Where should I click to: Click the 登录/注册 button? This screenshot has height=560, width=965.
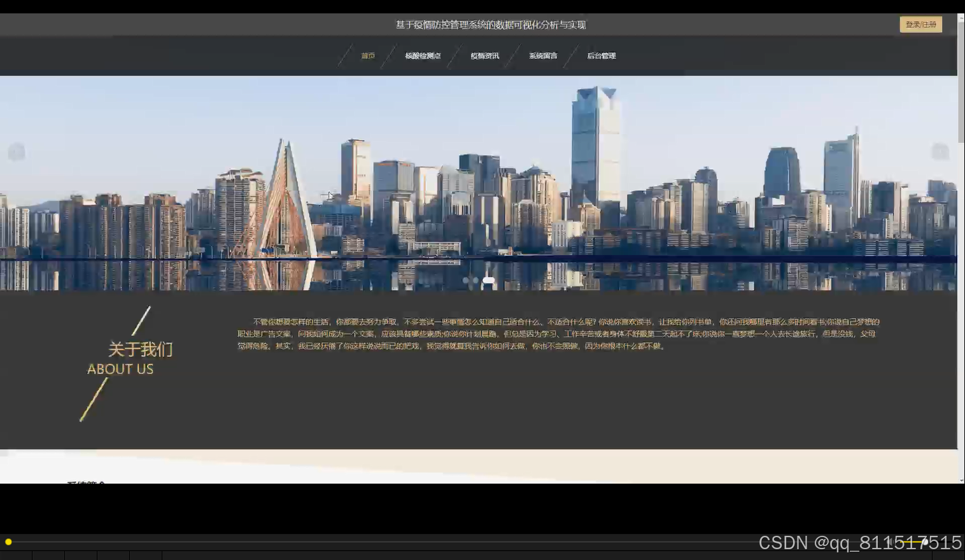click(920, 24)
